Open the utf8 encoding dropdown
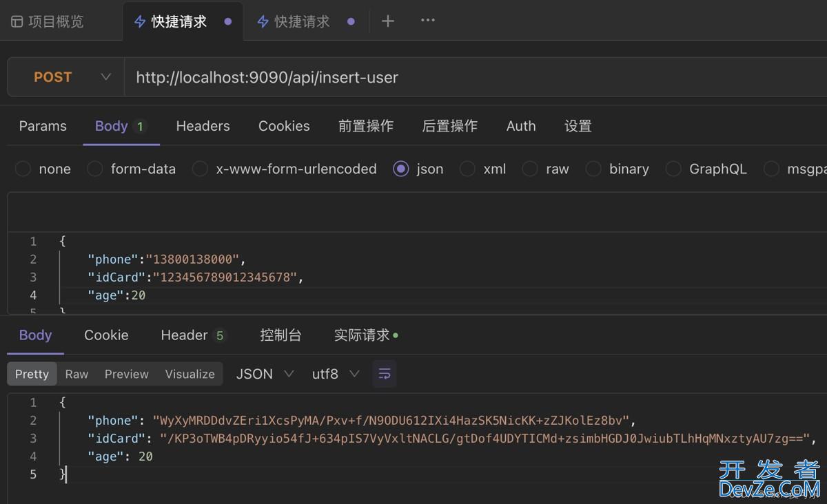Screen dimensions: 827x504 click(336, 374)
